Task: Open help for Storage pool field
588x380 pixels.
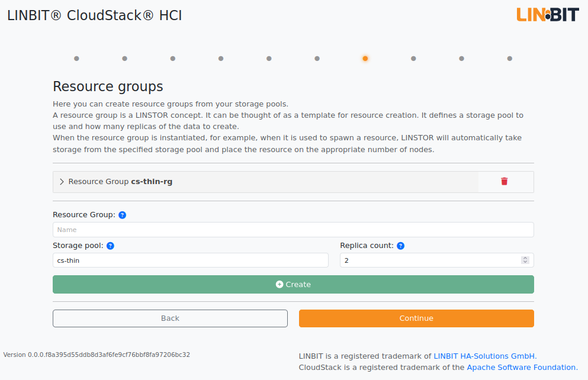Action: (110, 246)
